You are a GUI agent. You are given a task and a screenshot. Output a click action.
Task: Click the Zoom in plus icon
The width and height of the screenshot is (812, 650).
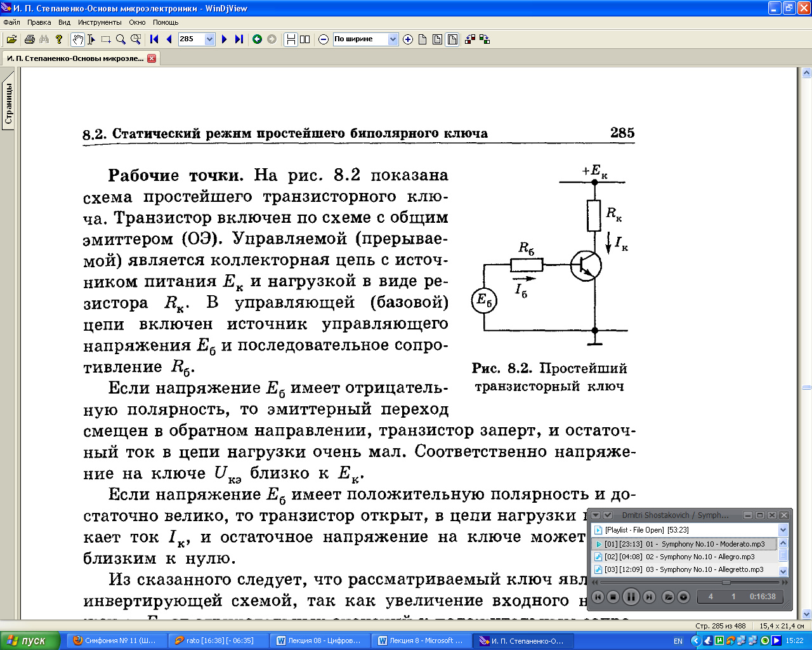click(x=408, y=39)
